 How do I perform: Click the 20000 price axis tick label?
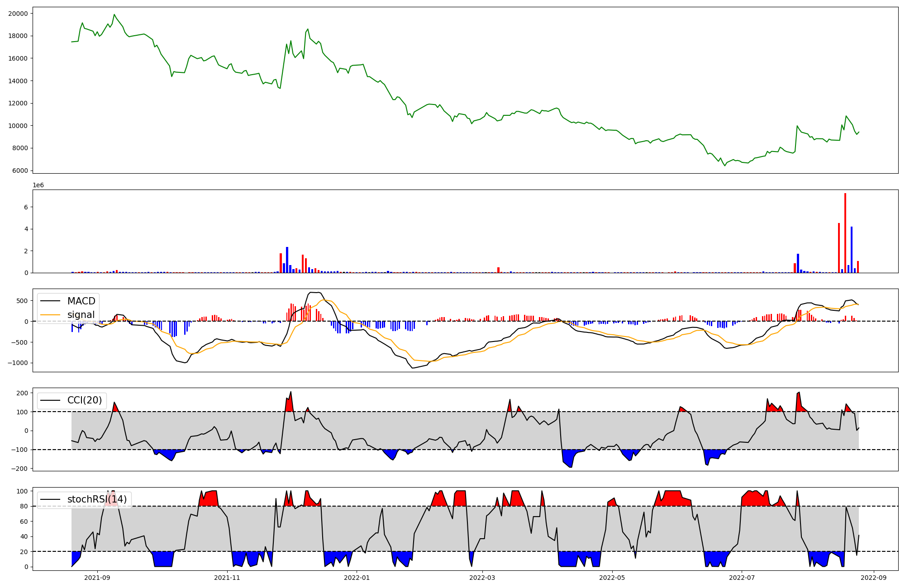[x=18, y=14]
